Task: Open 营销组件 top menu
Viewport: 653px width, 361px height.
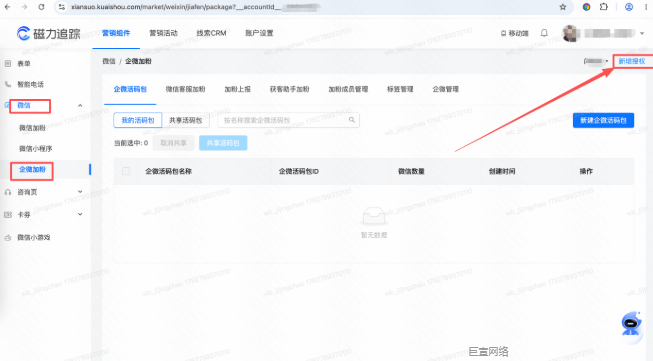Action: (116, 33)
